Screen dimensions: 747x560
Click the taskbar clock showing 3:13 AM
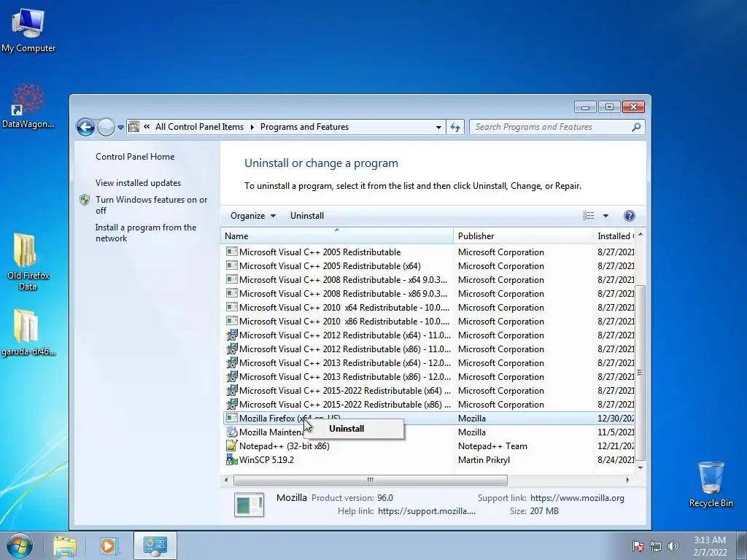710,546
